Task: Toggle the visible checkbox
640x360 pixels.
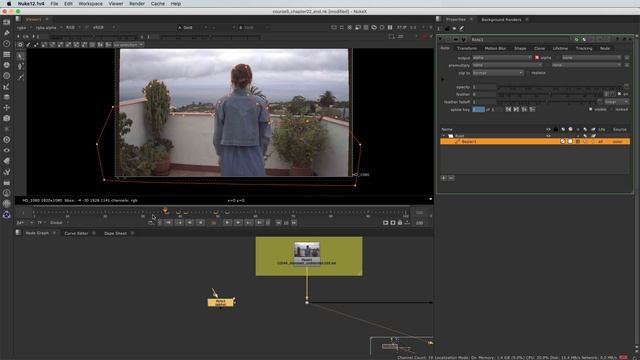Action: [x=590, y=109]
